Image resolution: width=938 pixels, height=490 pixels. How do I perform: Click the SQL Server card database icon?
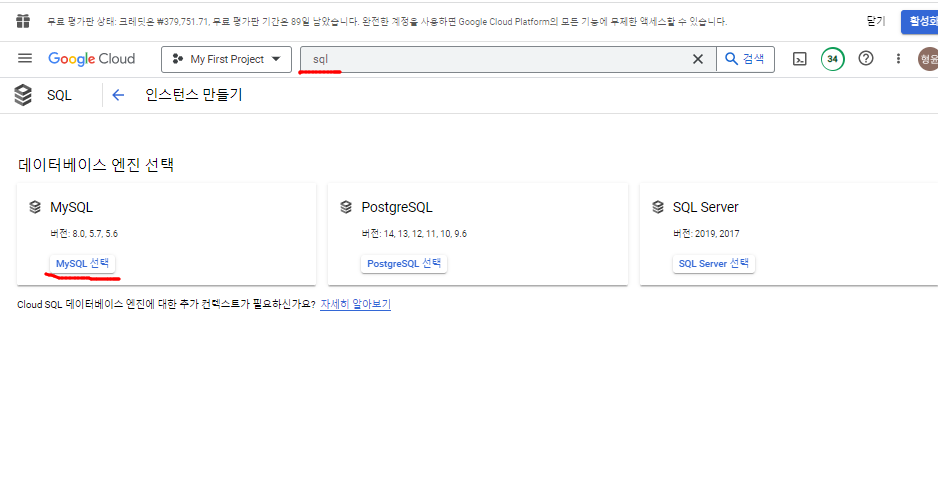click(x=657, y=207)
